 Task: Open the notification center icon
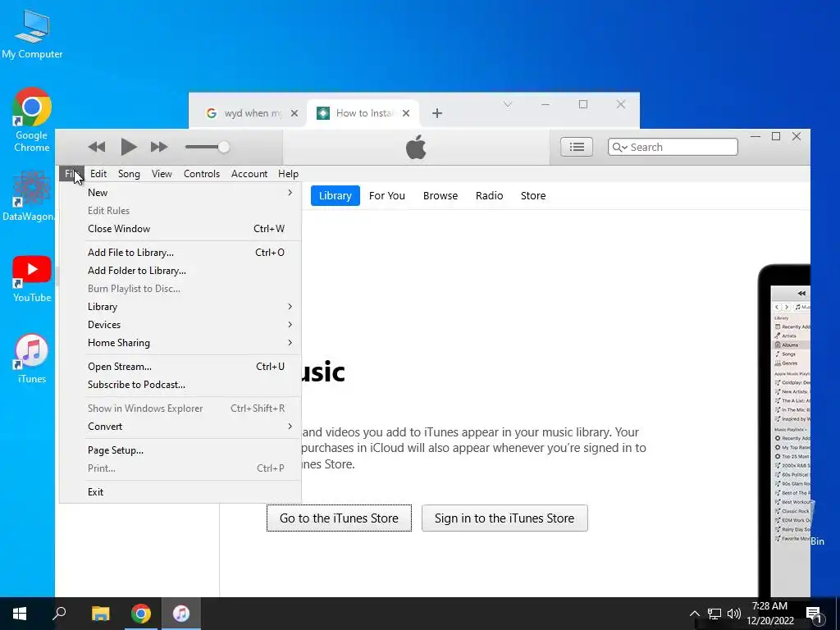[814, 614]
